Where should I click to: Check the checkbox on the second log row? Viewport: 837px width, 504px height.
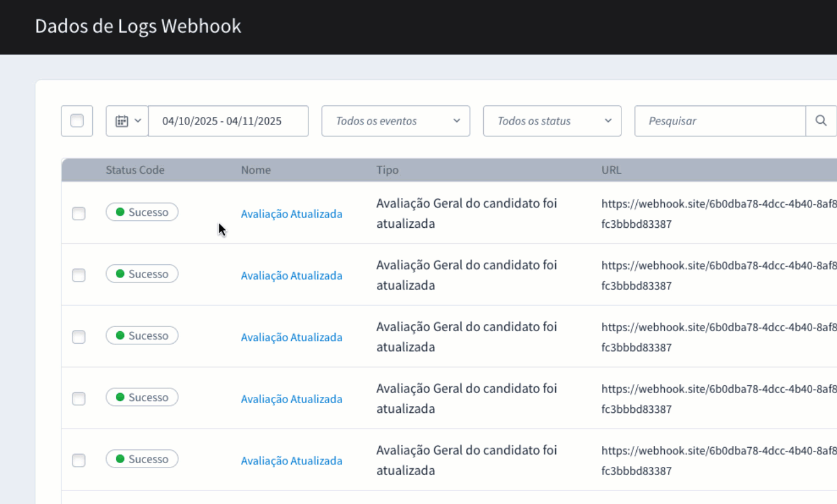(x=78, y=275)
